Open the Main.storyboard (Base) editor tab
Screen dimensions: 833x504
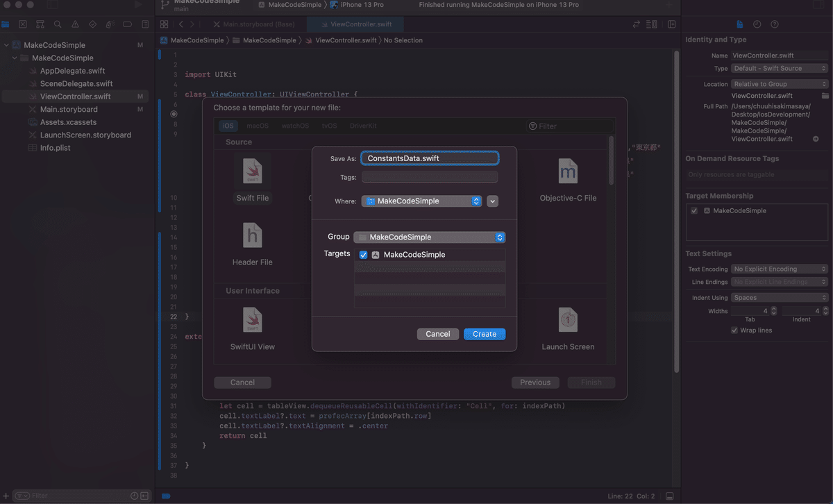253,24
